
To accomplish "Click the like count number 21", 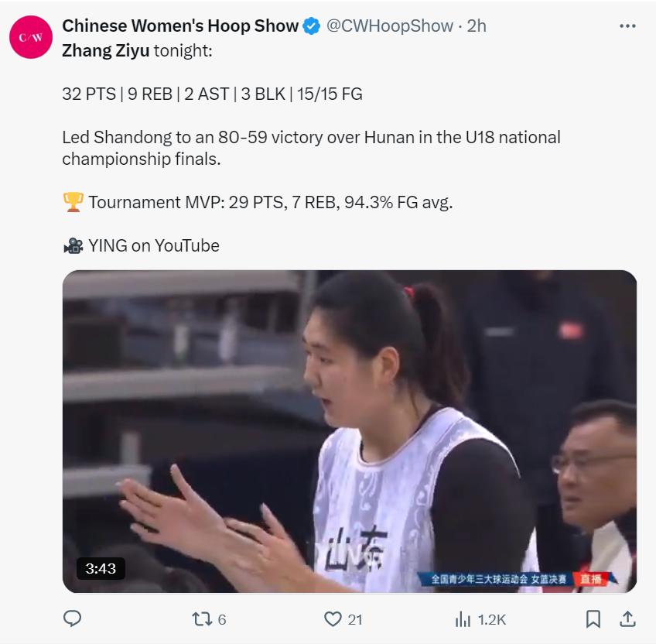I will point(355,620).
